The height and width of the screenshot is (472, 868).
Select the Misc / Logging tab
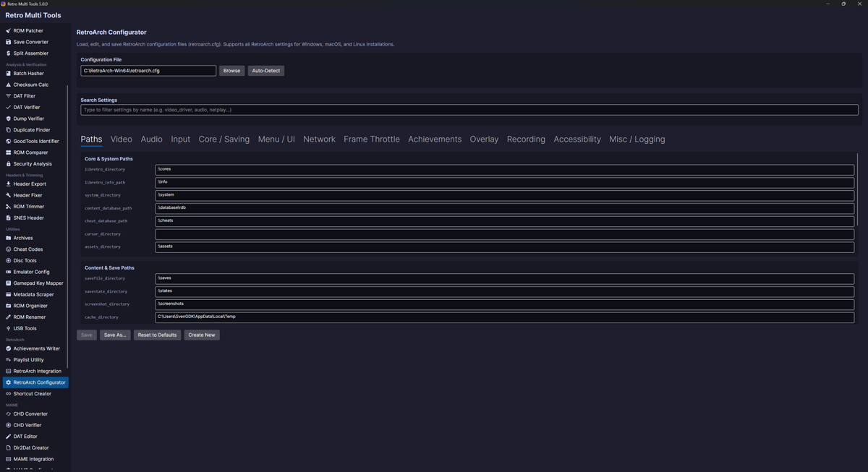637,140
